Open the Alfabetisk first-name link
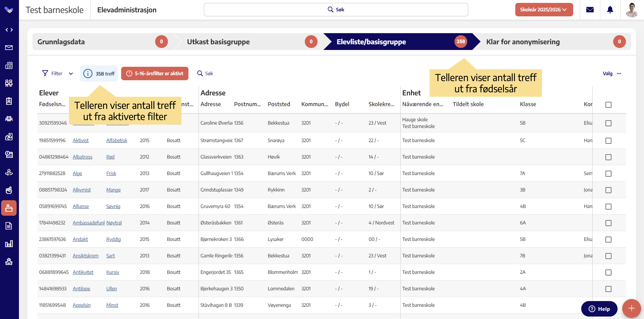 pyautogui.click(x=117, y=140)
